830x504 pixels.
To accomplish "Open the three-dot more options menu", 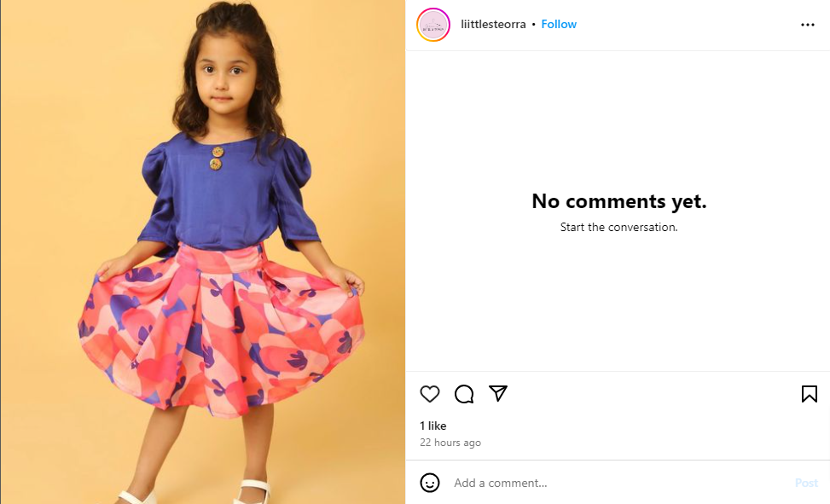I will 807,25.
